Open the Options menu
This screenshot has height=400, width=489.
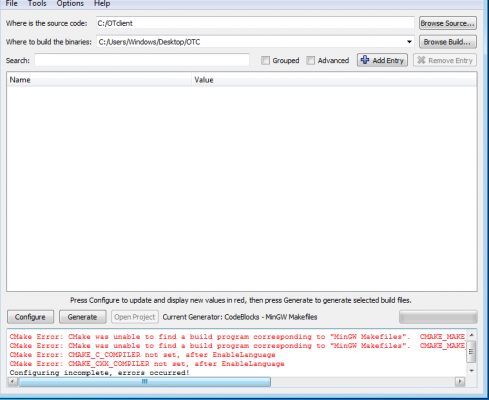[x=70, y=4]
